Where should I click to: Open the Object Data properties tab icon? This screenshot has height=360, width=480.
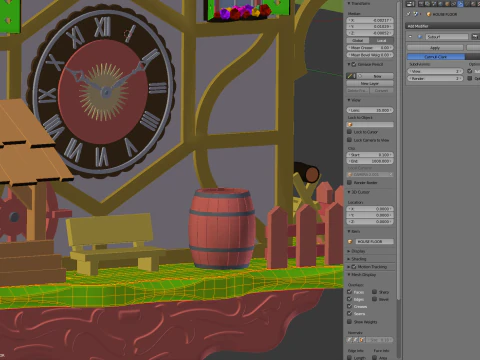click(467, 4)
